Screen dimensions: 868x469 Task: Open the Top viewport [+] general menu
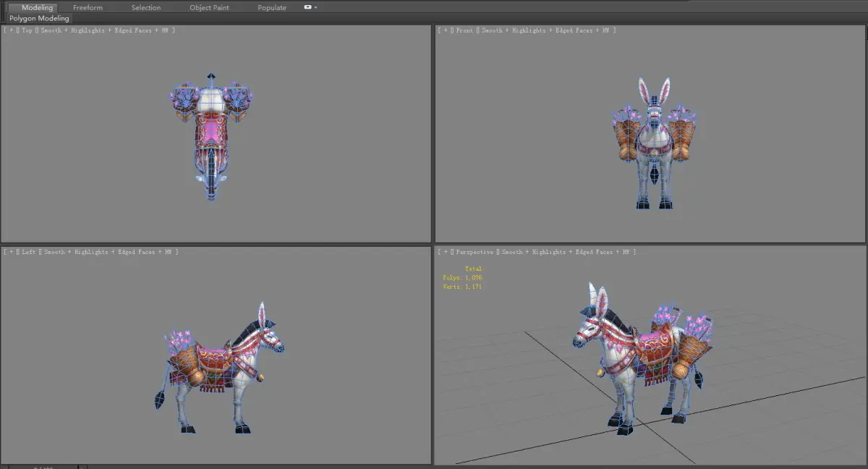tap(11, 30)
